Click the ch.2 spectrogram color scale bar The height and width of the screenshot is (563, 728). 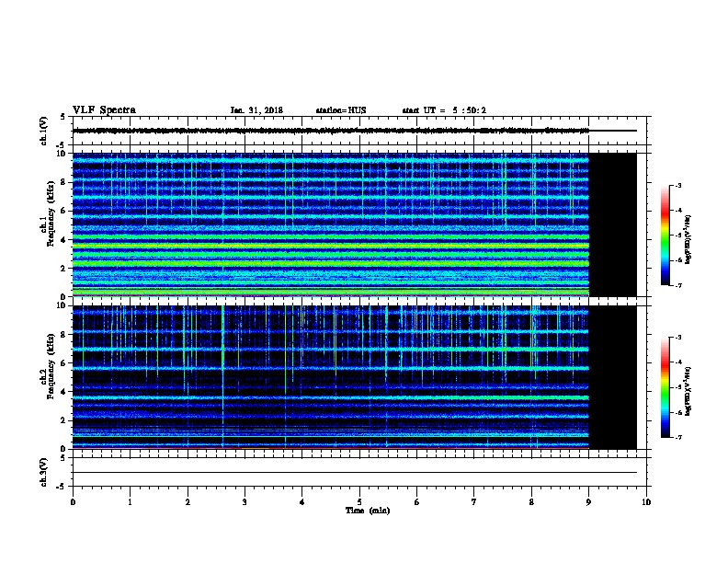tap(665, 387)
